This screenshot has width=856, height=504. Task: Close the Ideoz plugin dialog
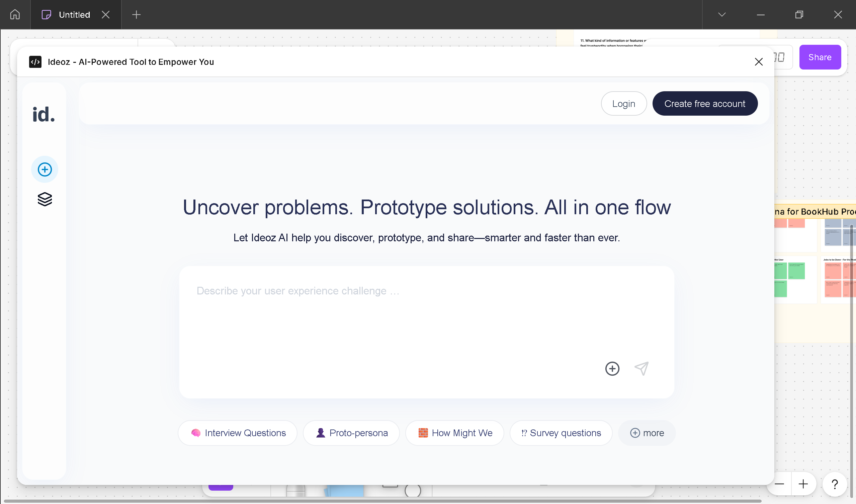(x=758, y=62)
